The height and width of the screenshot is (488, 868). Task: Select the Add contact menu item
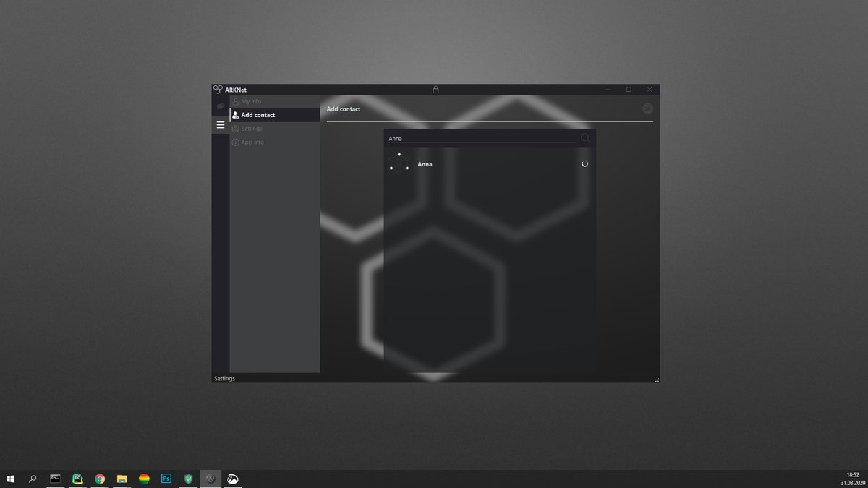click(x=275, y=115)
